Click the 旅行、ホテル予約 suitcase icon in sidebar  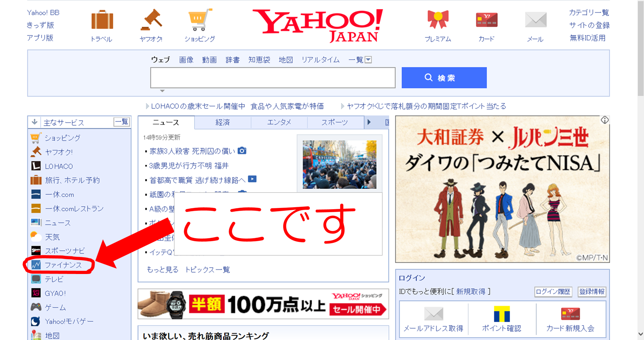pyautogui.click(x=36, y=180)
